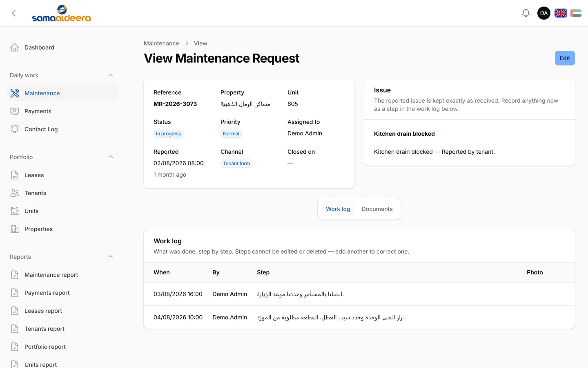This screenshot has height=368, width=588.
Task: Click the back arrow icon
Action: coord(14,13)
